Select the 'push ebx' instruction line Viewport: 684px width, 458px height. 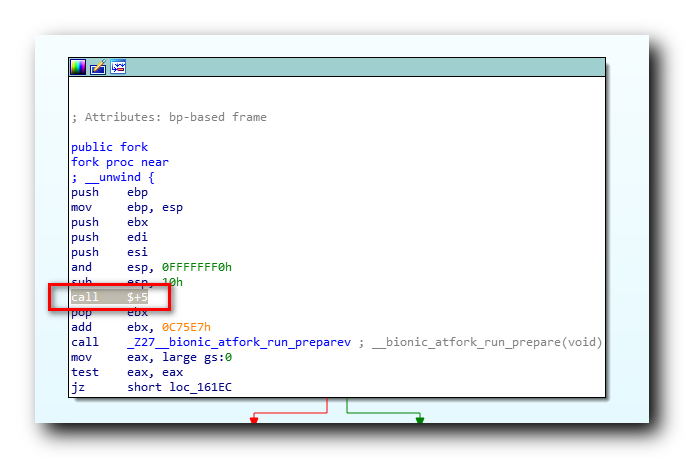(109, 222)
